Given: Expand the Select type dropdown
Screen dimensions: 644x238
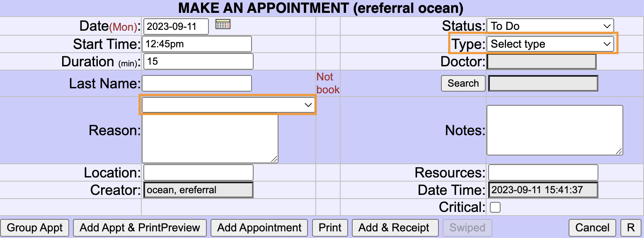Looking at the screenshot, I should pos(550,44).
